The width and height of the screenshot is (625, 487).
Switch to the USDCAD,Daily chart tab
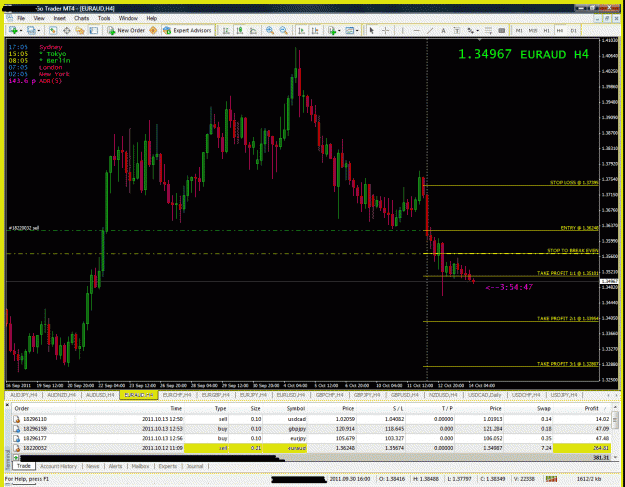pos(485,395)
